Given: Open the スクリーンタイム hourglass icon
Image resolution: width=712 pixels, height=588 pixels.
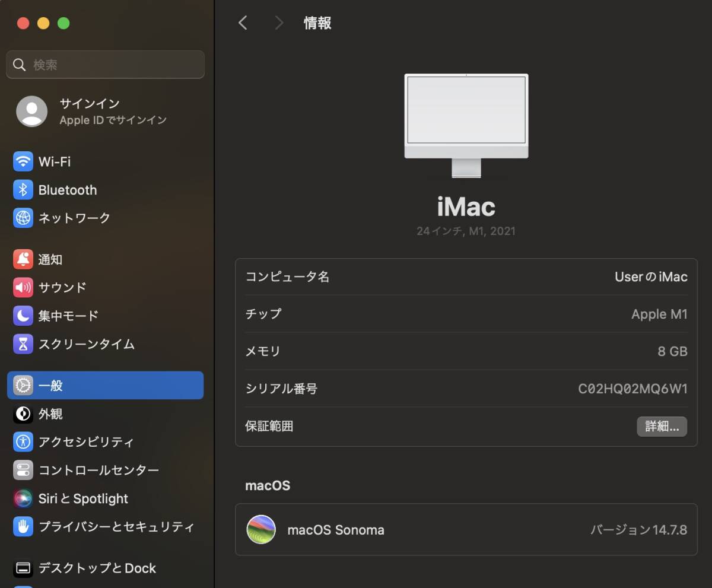Looking at the screenshot, I should tap(23, 344).
